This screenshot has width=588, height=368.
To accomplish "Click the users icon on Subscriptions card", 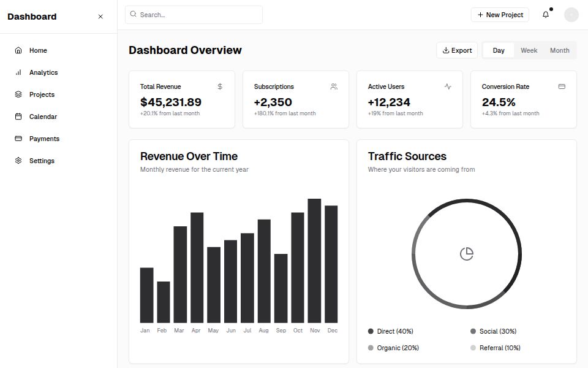I will pyautogui.click(x=334, y=86).
